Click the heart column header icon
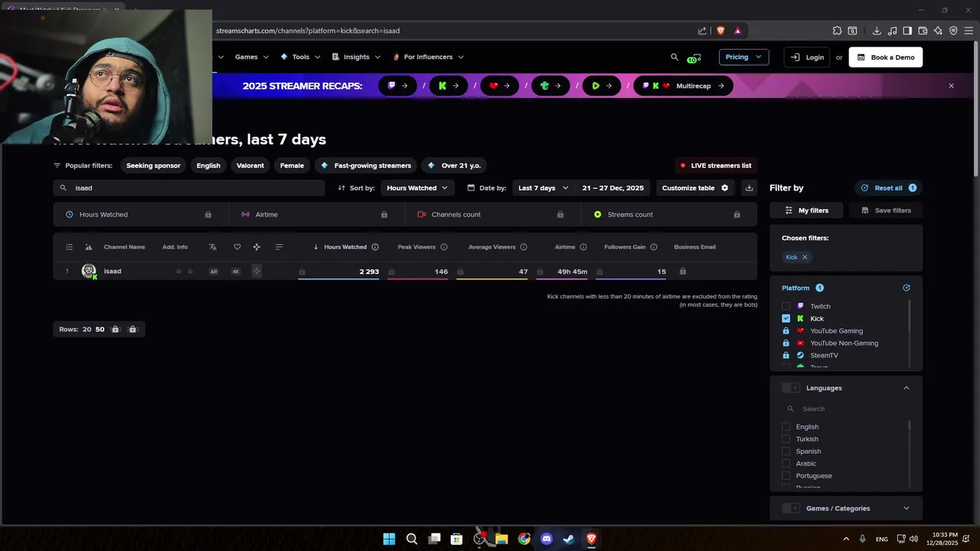The image size is (980, 551). coord(237,247)
